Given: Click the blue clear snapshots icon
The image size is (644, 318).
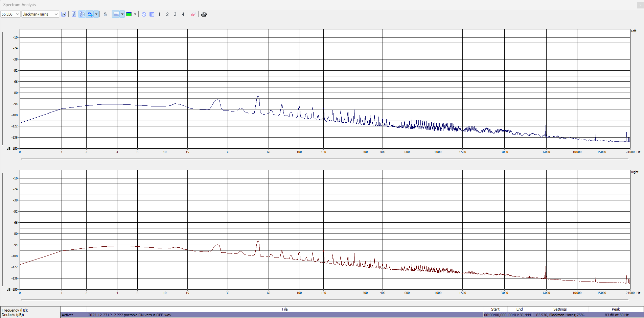Looking at the screenshot, I should coord(144,14).
